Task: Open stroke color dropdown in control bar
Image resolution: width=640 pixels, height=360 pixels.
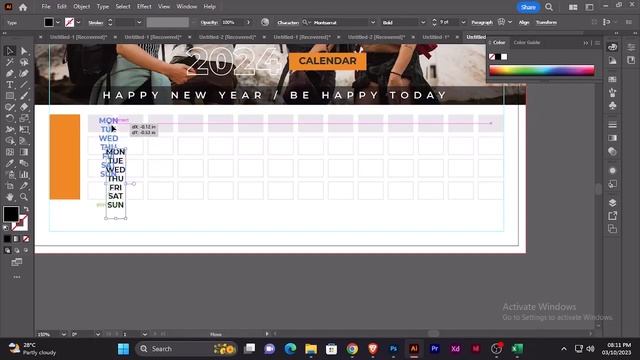Action: pos(78,22)
